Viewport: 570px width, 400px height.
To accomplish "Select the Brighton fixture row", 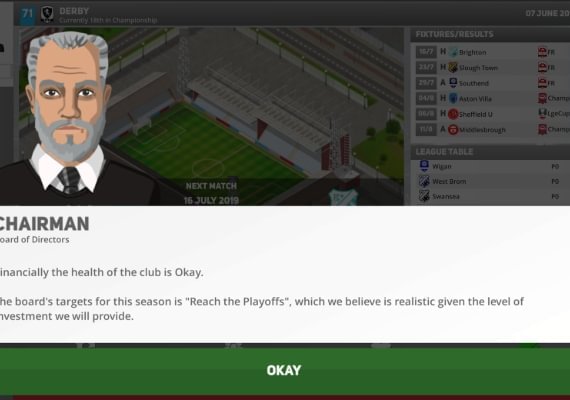I will [x=492, y=52].
